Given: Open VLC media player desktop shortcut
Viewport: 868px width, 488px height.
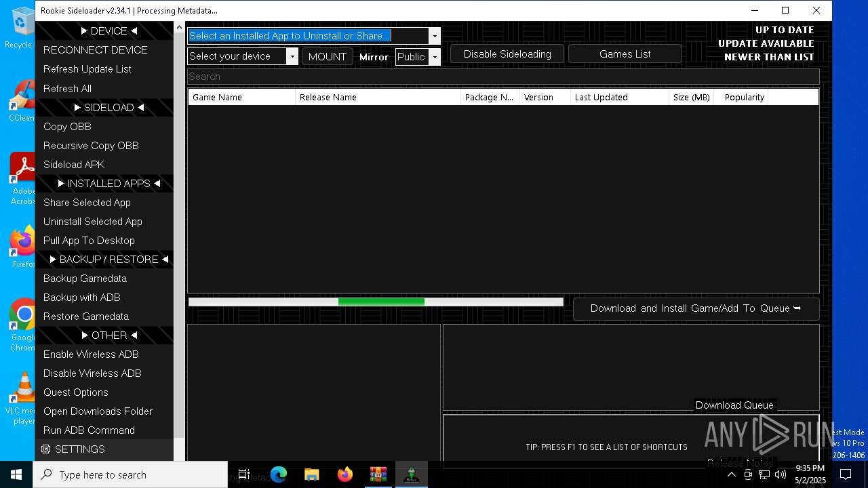Looking at the screenshot, I should 22,399.
